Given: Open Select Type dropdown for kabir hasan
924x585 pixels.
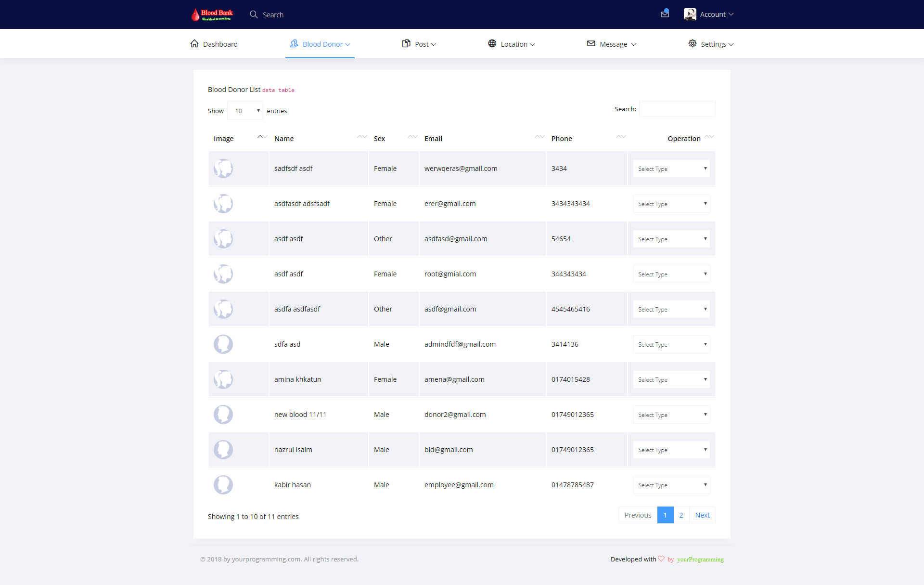Looking at the screenshot, I should point(671,485).
